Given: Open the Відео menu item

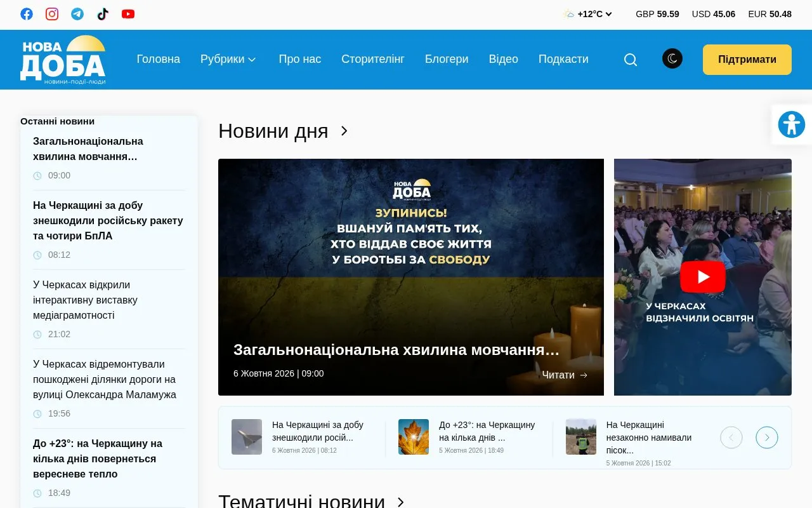Looking at the screenshot, I should tap(504, 59).
